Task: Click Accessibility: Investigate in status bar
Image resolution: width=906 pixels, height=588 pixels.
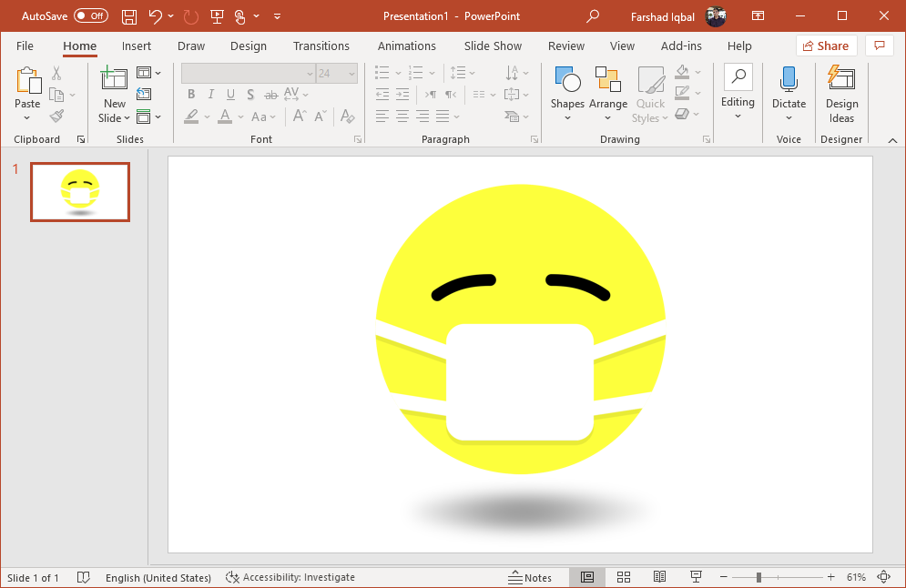Action: point(290,577)
